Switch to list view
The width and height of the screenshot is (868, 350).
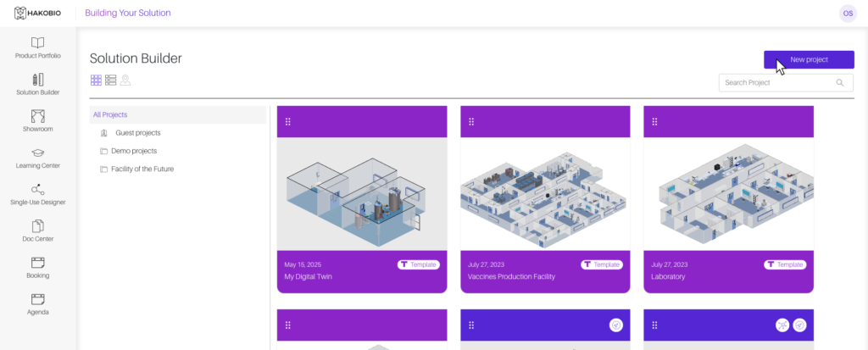click(111, 81)
